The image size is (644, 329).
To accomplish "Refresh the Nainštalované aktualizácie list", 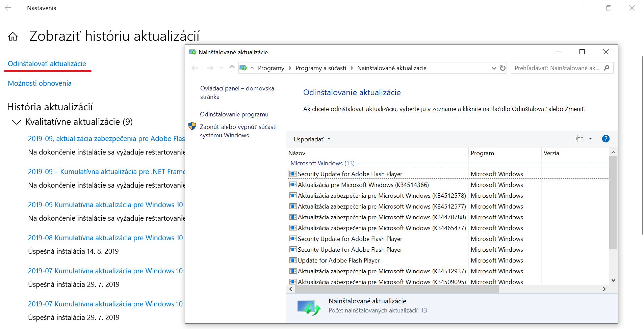I will [503, 68].
